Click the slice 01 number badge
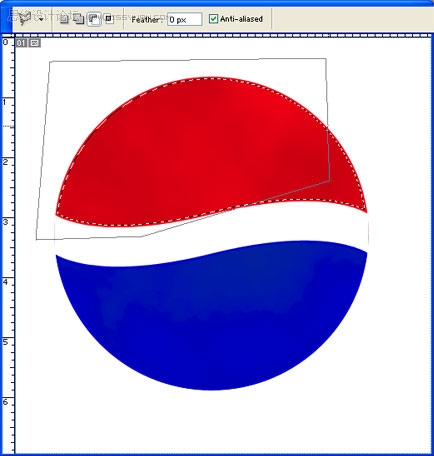The width and height of the screenshot is (434, 456). pos(22,43)
